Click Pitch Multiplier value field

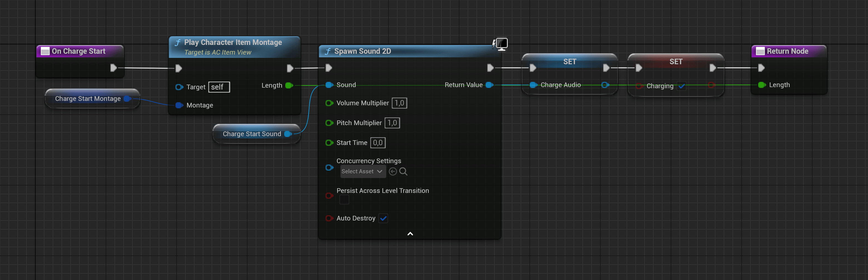392,123
